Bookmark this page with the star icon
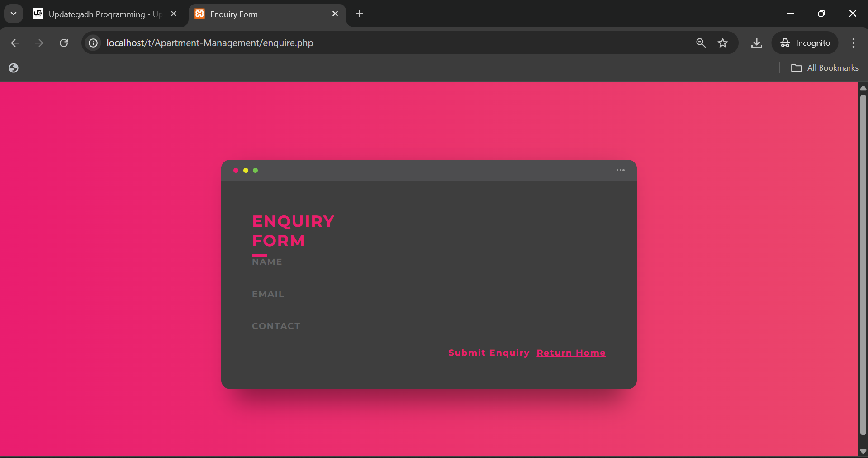Screen dimensions: 868x458 [x=723, y=43]
